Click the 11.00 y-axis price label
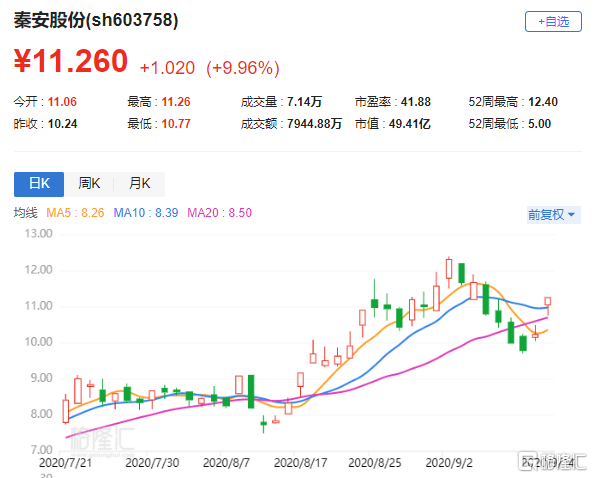Viewport: 593px width, 478px height. pos(39,306)
